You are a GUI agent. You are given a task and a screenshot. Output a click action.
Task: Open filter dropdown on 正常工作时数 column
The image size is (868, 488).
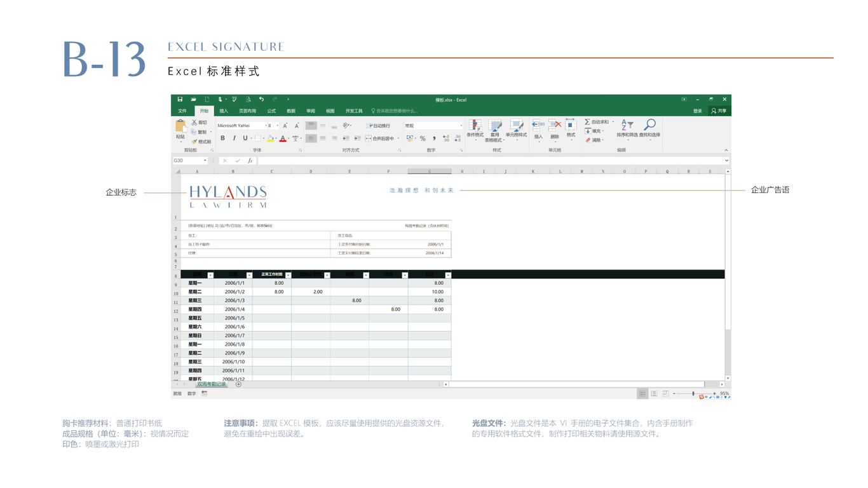click(x=288, y=275)
